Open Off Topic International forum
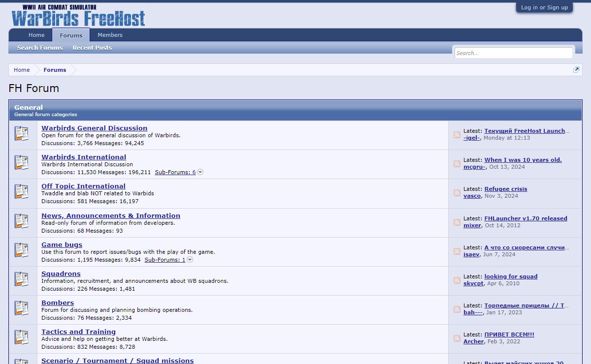The image size is (591, 364). [83, 186]
